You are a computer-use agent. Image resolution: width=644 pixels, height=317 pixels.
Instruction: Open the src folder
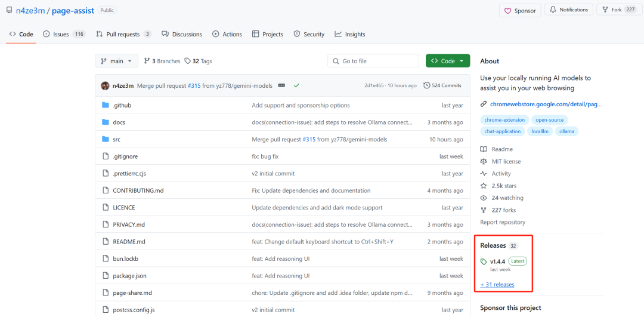(x=117, y=139)
